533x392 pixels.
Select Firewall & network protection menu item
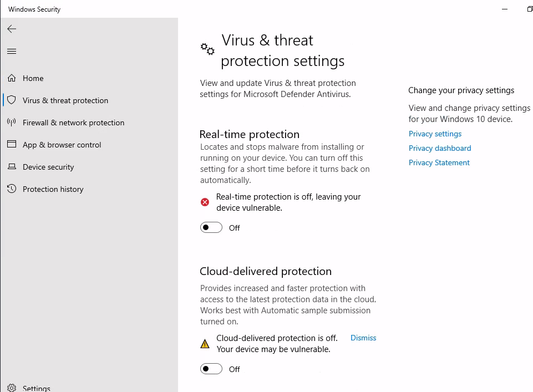[x=73, y=123]
